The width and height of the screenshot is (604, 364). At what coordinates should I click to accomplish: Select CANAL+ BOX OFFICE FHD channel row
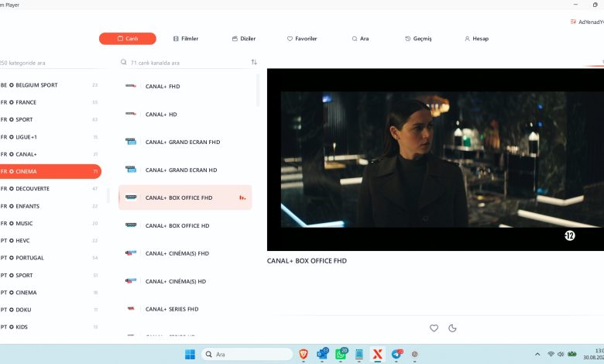185,197
